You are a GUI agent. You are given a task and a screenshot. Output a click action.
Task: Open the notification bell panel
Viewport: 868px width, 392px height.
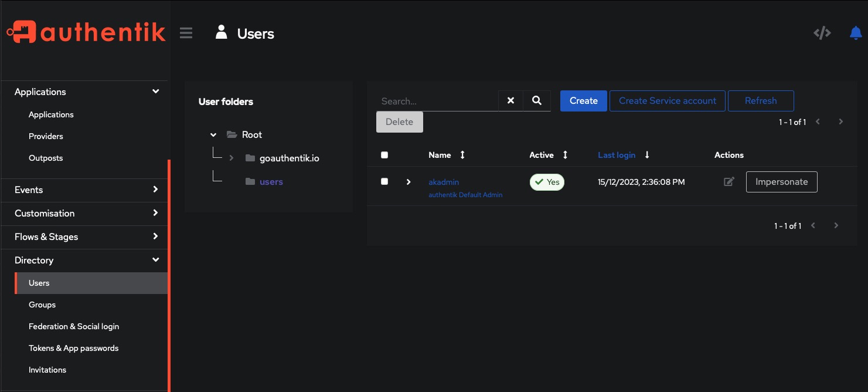click(x=855, y=33)
